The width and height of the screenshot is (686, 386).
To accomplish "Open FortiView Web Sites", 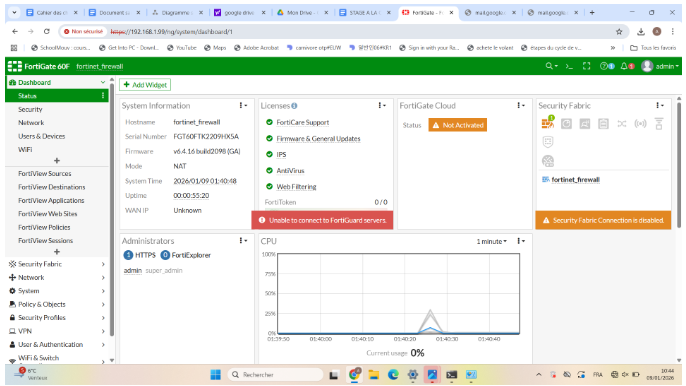I will (x=48, y=214).
